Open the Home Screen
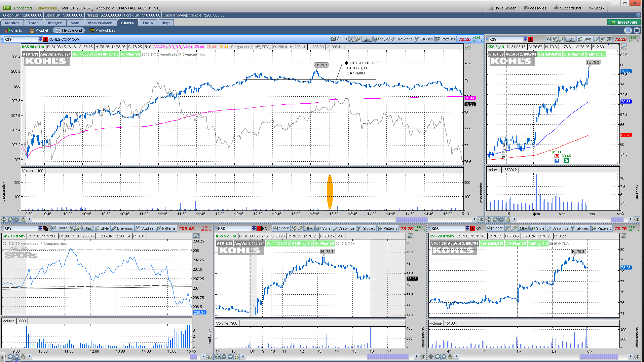This screenshot has width=644, height=362. 503,8
